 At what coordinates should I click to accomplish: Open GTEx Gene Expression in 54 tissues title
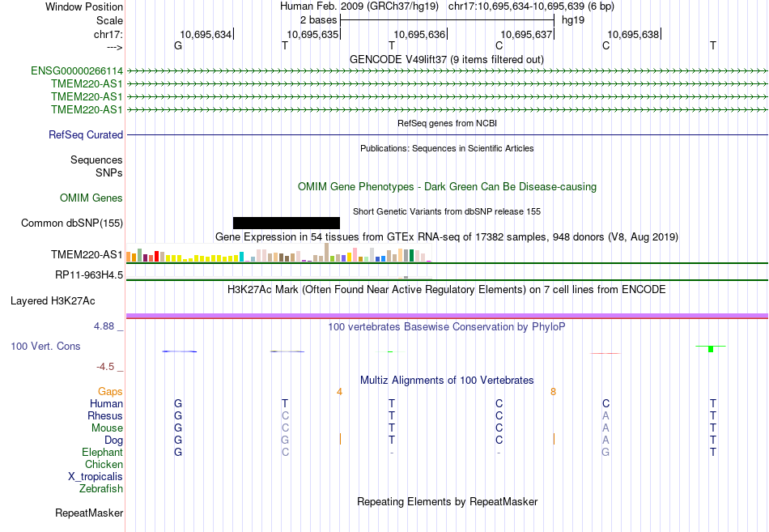446,237
